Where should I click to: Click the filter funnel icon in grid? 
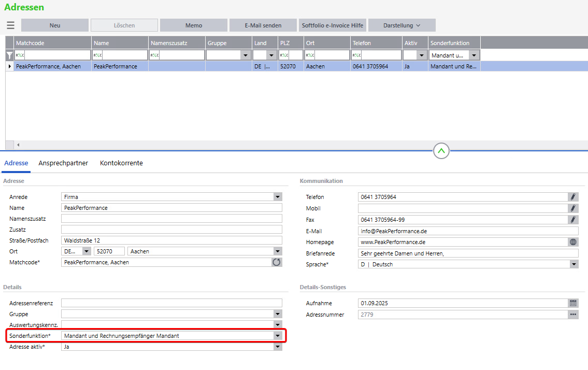[x=9, y=55]
